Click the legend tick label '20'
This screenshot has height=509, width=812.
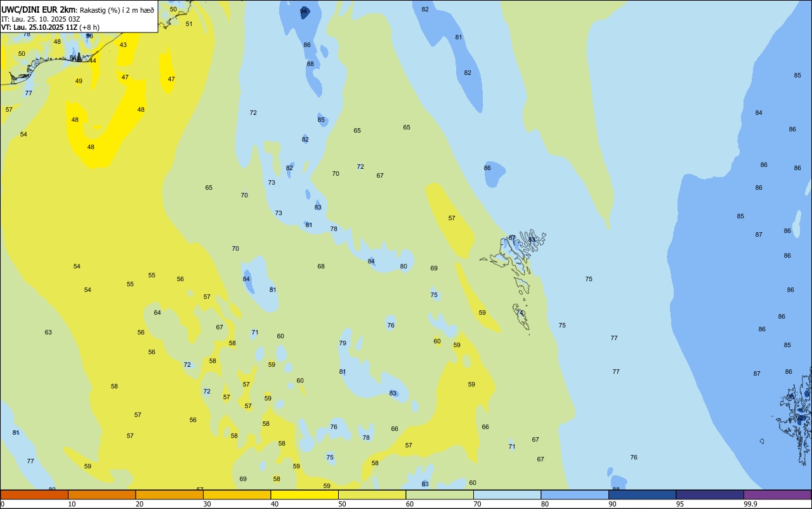point(139,504)
